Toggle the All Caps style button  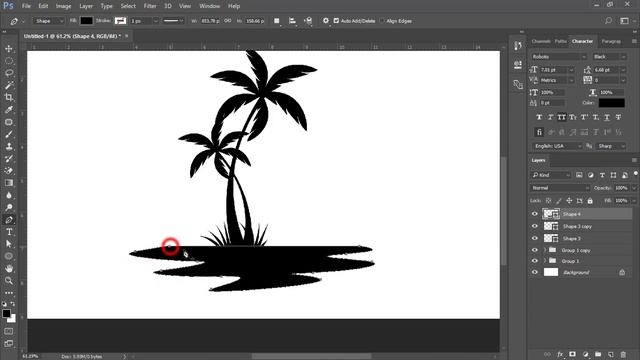562,118
